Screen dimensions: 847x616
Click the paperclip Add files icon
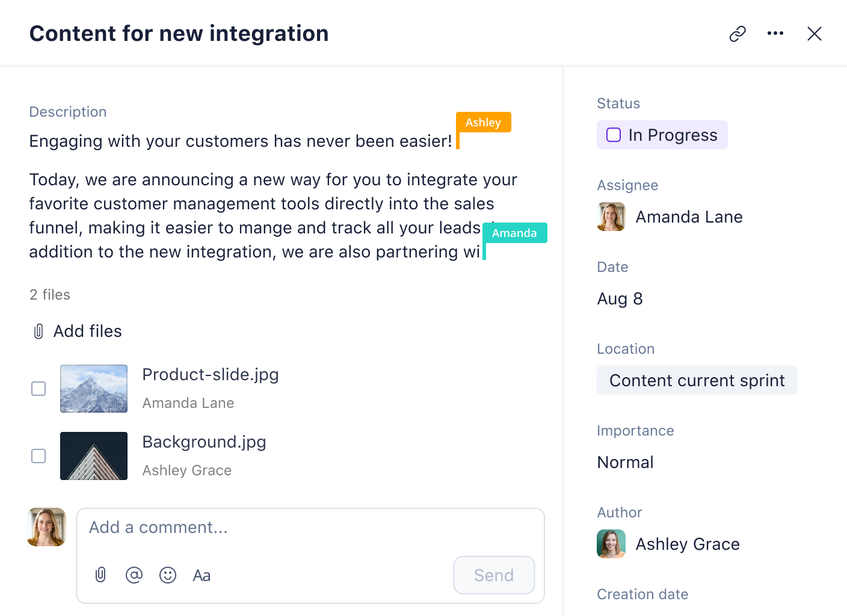(38, 331)
